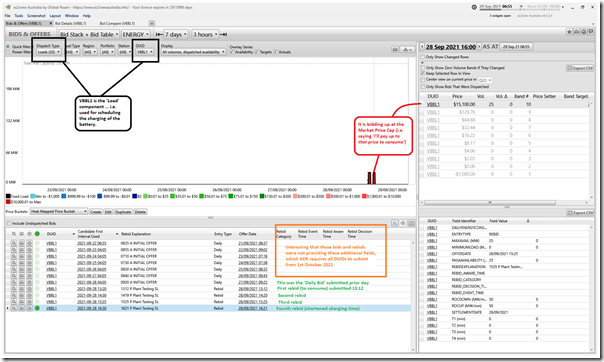
Task: Click the clock icon next to 29 Sep 2021
Action: click(474, 7)
